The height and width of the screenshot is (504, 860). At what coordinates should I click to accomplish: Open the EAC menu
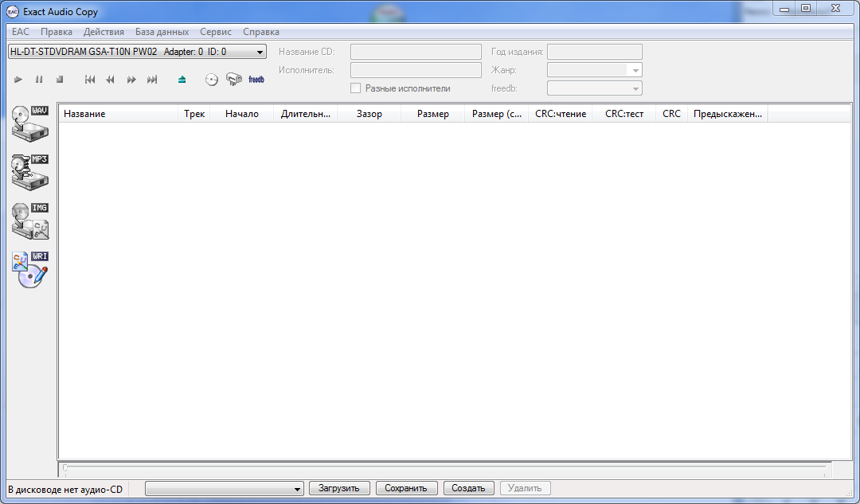(20, 32)
